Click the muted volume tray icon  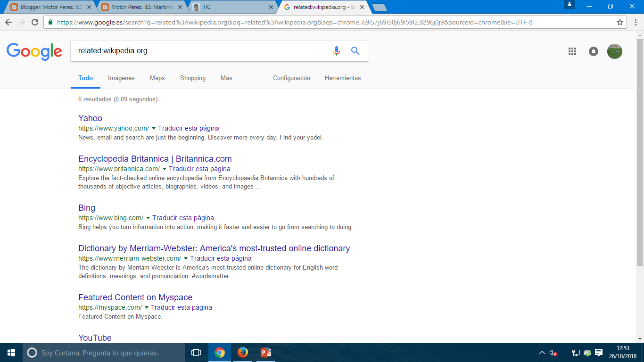[554, 353]
